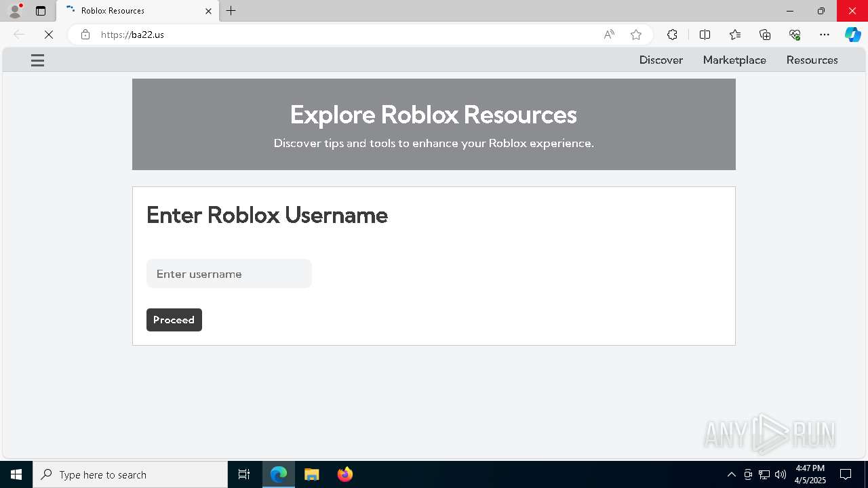
Task: Open Task View on the taskbar
Action: (244, 474)
